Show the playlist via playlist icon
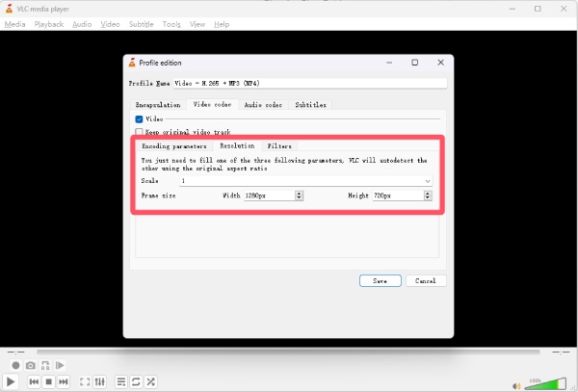The width and height of the screenshot is (578, 392). click(121, 381)
